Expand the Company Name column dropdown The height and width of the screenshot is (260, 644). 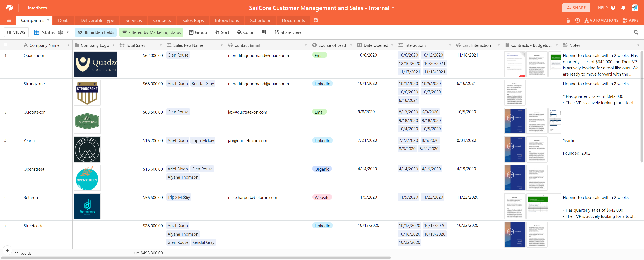tap(68, 45)
